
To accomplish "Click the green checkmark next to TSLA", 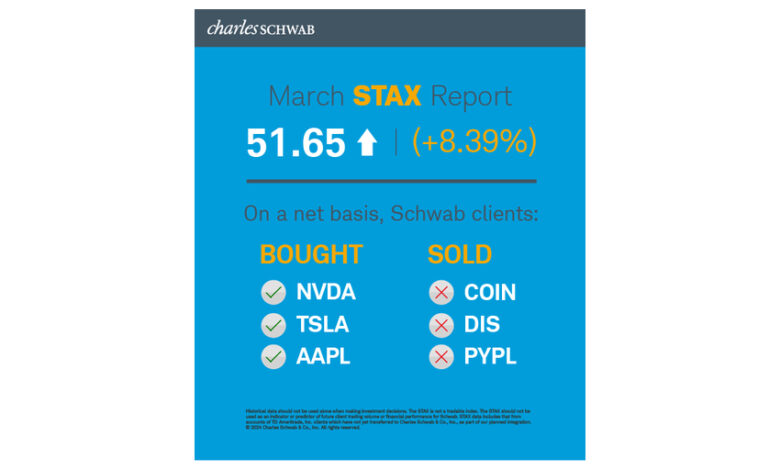I will tap(273, 325).
